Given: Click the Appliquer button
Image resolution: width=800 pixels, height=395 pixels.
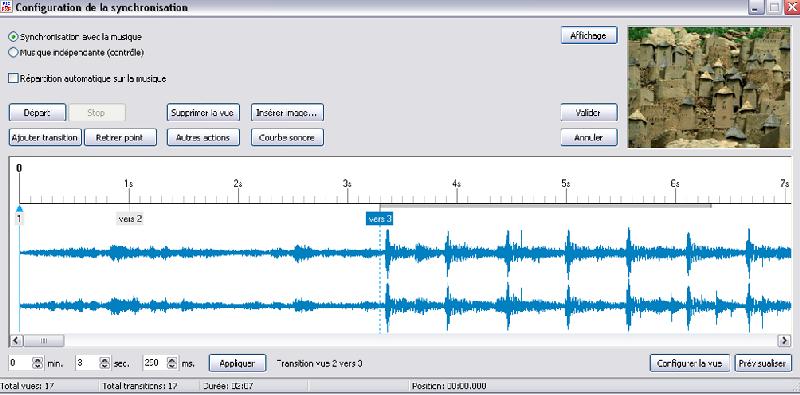Looking at the screenshot, I should (237, 363).
